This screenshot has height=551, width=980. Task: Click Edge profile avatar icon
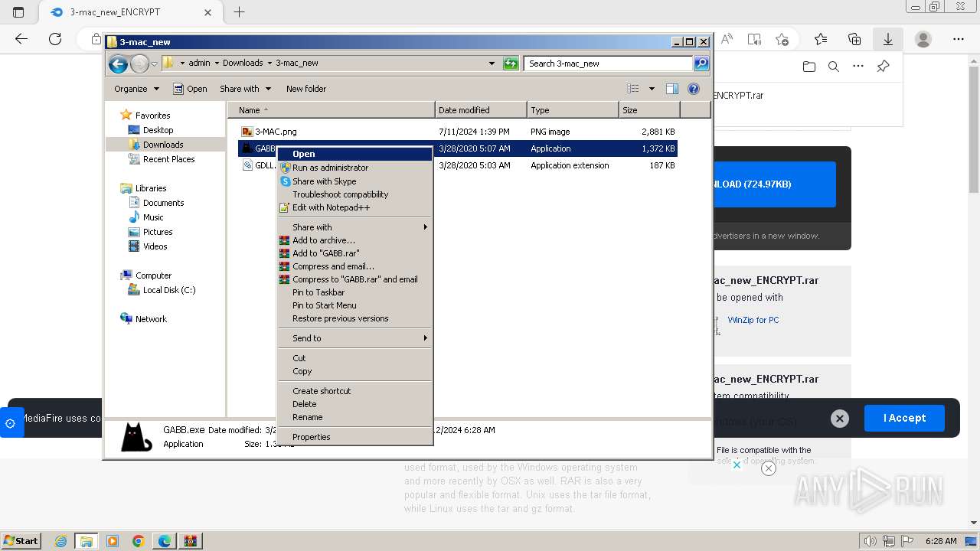[923, 39]
